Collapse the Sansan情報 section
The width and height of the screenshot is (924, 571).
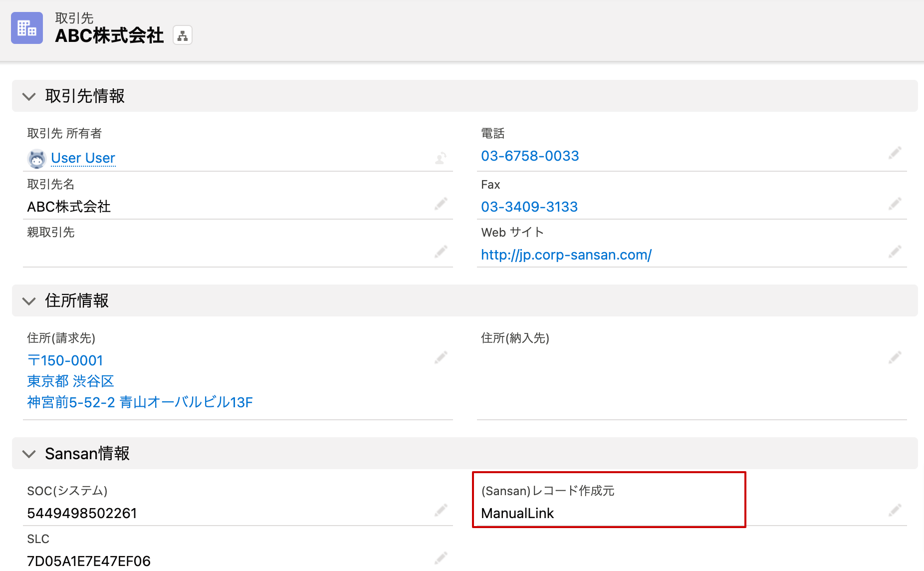tap(29, 454)
